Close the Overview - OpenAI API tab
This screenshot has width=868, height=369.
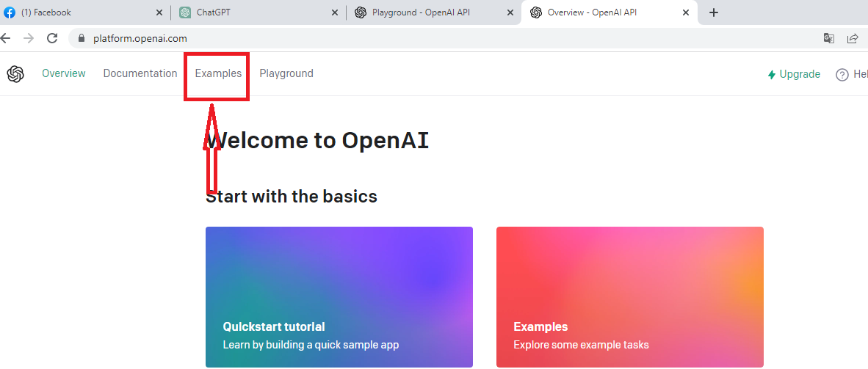tap(686, 12)
